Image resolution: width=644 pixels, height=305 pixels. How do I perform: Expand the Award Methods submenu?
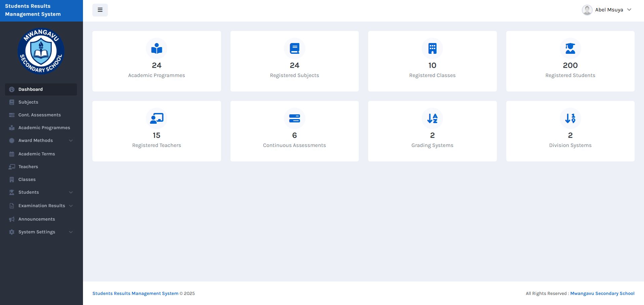pyautogui.click(x=41, y=141)
